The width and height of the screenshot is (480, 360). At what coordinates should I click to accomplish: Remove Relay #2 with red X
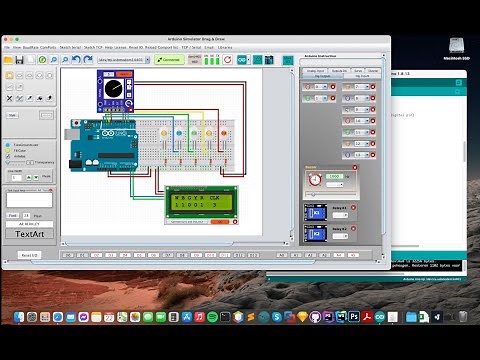(x=354, y=229)
